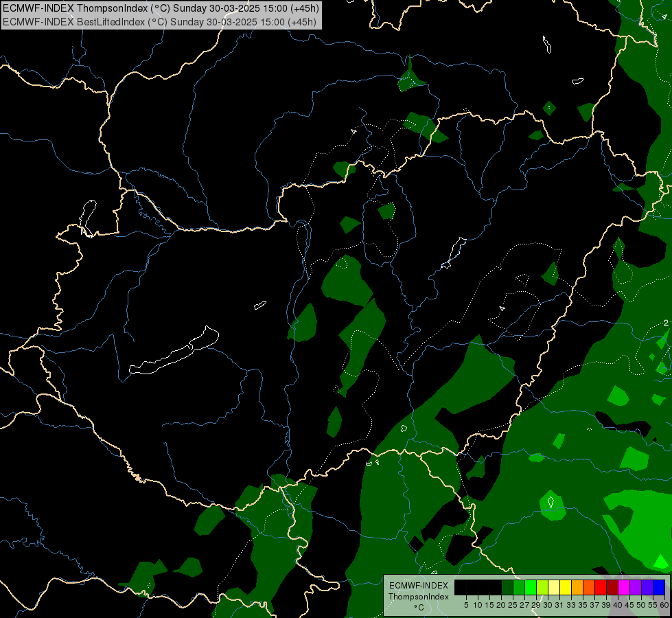Click the bright green 27–29 legend swatch

(531, 587)
